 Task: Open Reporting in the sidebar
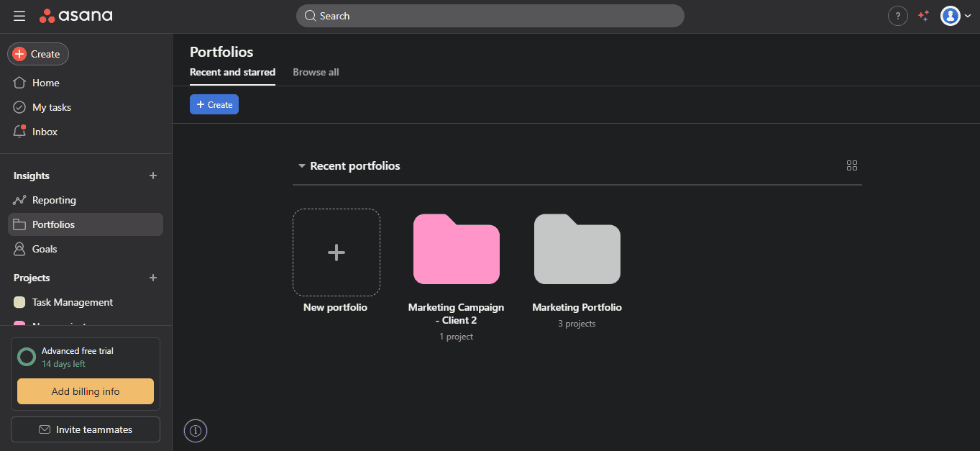pyautogui.click(x=54, y=200)
